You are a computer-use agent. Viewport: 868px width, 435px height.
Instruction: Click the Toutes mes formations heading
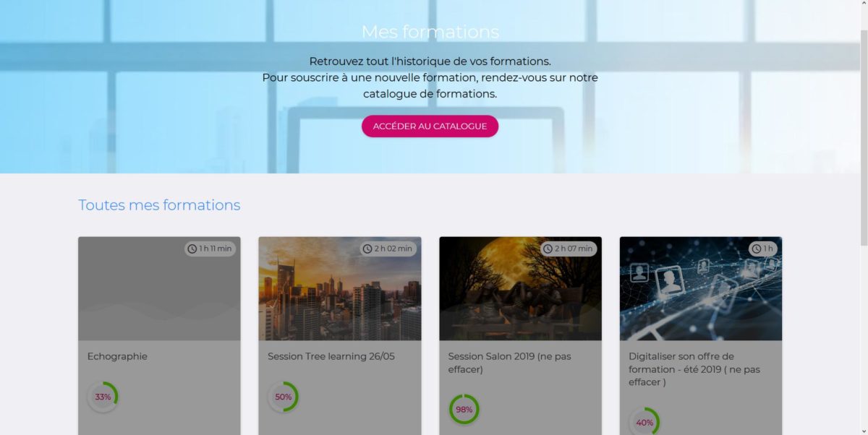coord(159,205)
